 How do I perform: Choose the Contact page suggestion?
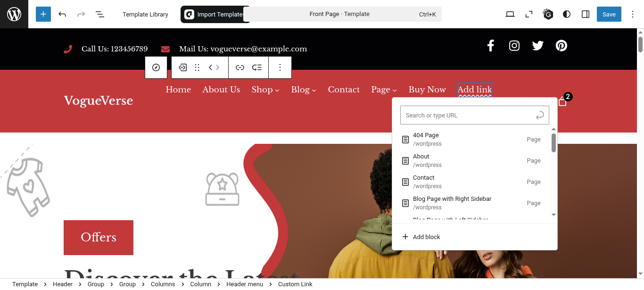pyautogui.click(x=471, y=182)
